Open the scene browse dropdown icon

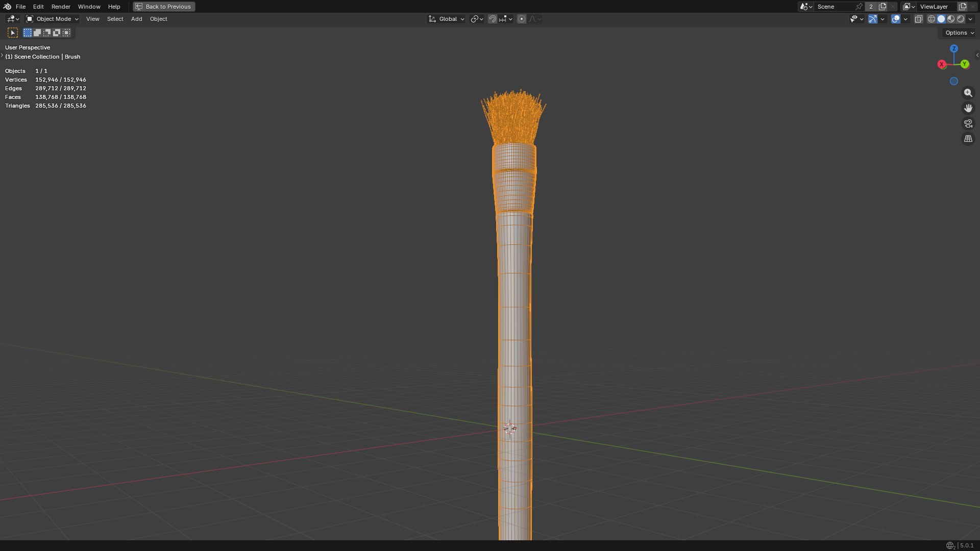[806, 7]
